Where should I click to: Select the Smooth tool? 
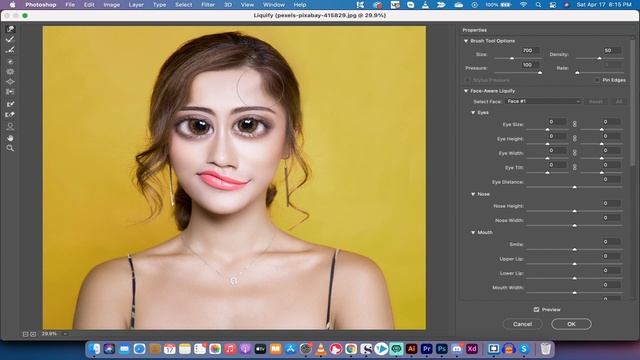(x=10, y=50)
